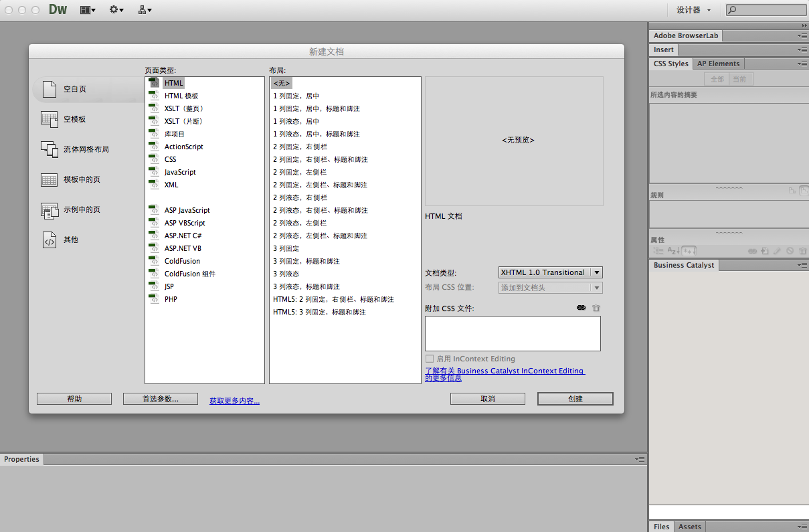Click New CSS Rule icon
Viewport: 809px width, 532px height.
(x=765, y=251)
